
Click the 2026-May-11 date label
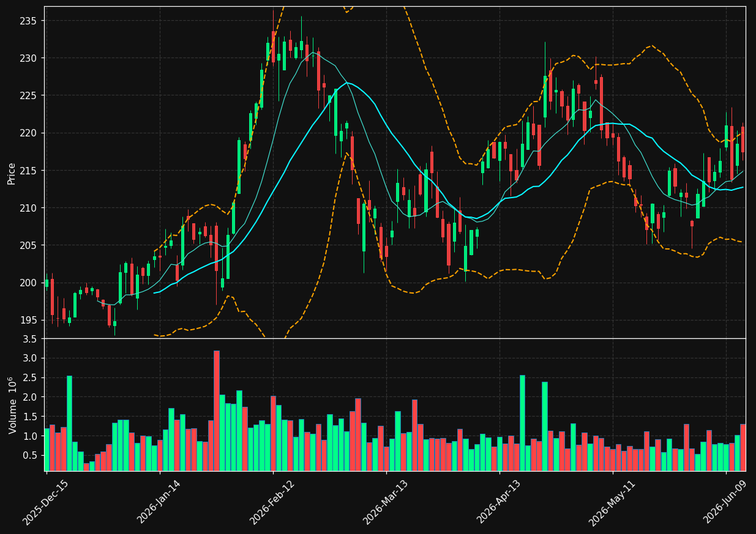pyautogui.click(x=612, y=503)
